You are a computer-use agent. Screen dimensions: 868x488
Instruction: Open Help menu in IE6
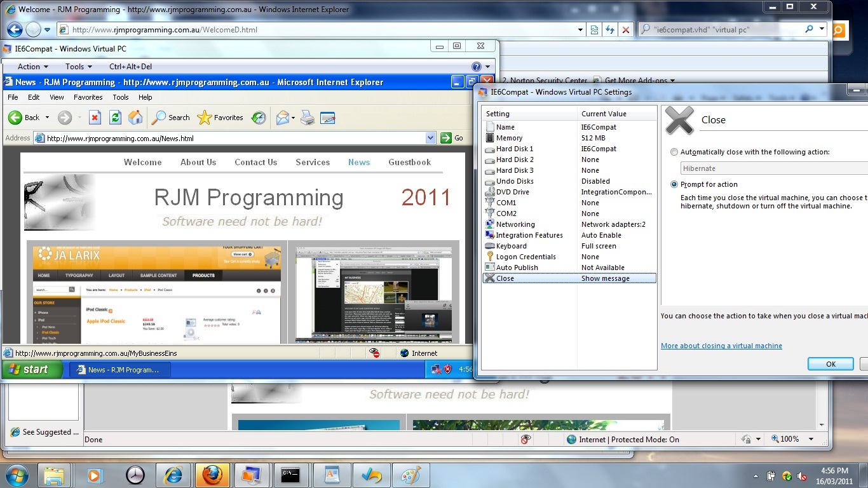point(146,97)
